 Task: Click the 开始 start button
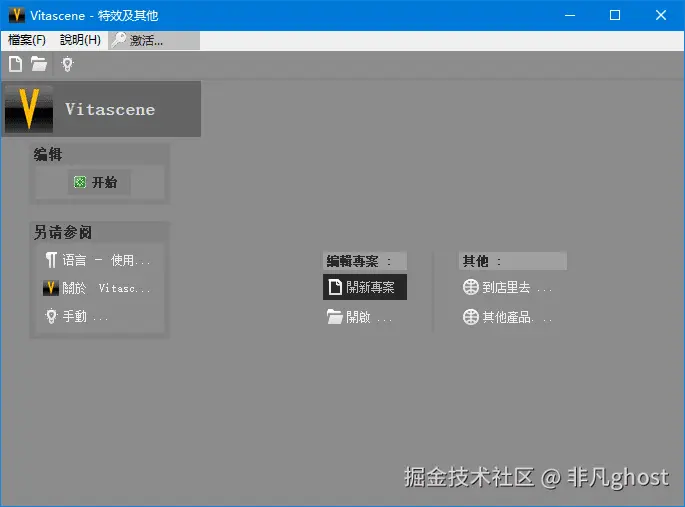pos(99,182)
